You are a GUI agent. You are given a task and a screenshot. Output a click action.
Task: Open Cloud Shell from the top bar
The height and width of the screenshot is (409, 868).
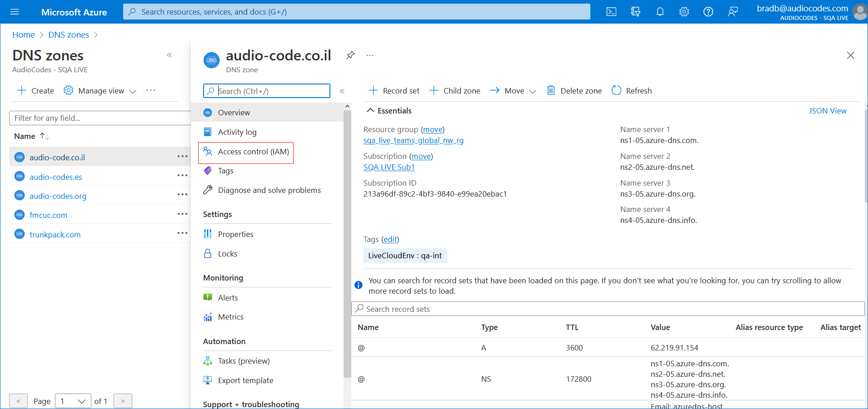611,12
